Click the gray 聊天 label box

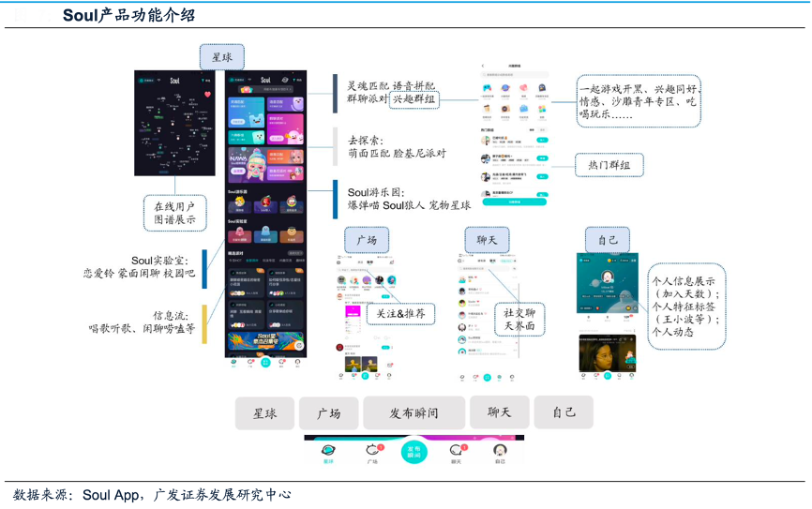coord(499,412)
